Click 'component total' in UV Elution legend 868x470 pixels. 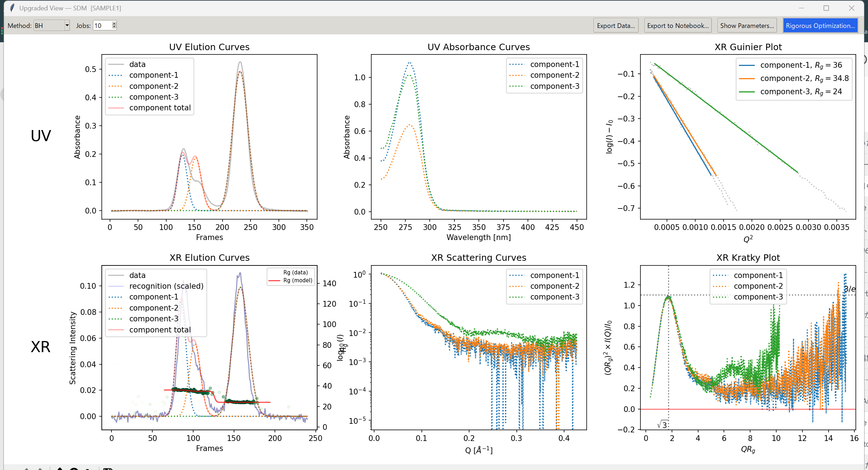tap(160, 107)
